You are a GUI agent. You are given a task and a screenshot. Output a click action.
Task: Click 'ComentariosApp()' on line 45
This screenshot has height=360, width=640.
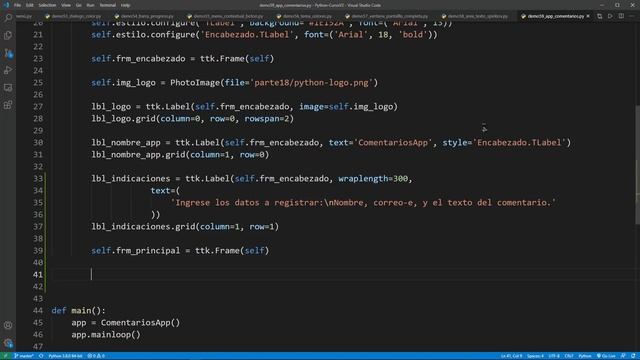tap(140, 322)
